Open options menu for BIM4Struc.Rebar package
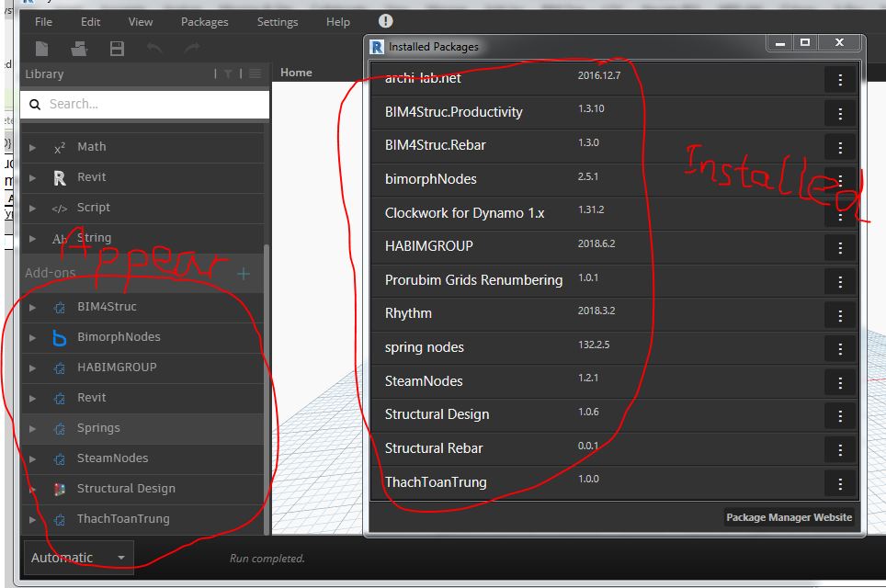Screen dimensions: 886x588 [x=840, y=147]
